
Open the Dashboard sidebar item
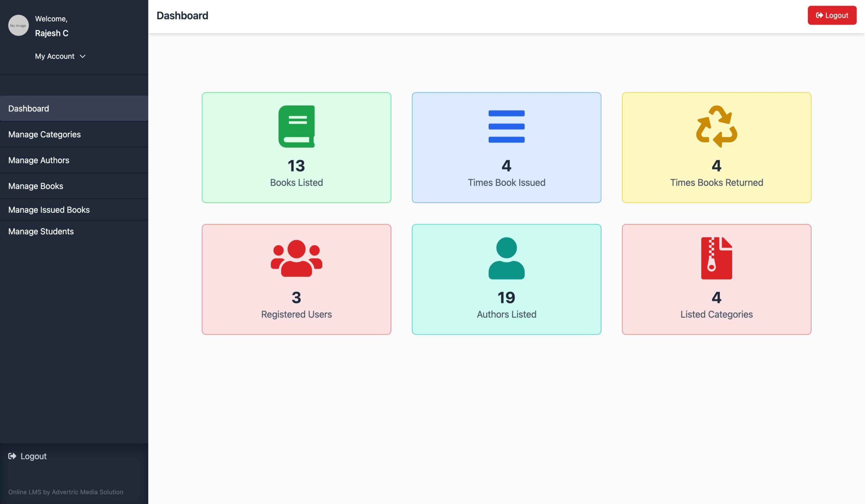point(28,108)
